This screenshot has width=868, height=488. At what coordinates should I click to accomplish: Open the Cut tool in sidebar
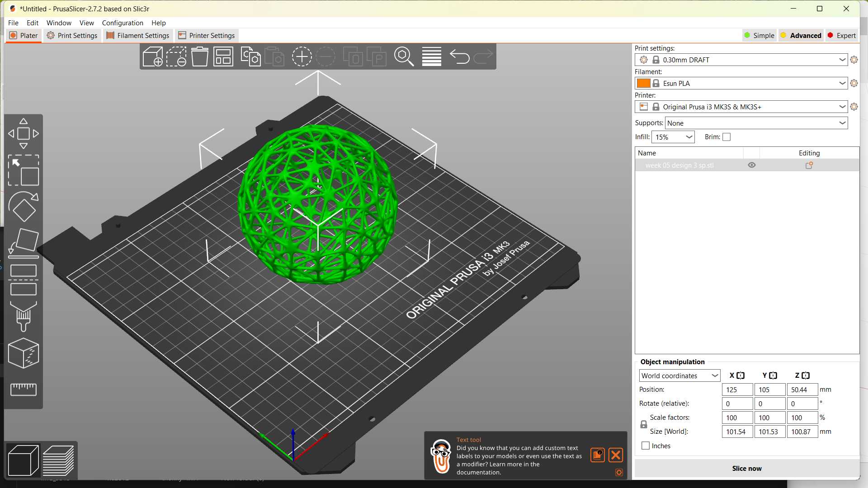pyautogui.click(x=24, y=280)
